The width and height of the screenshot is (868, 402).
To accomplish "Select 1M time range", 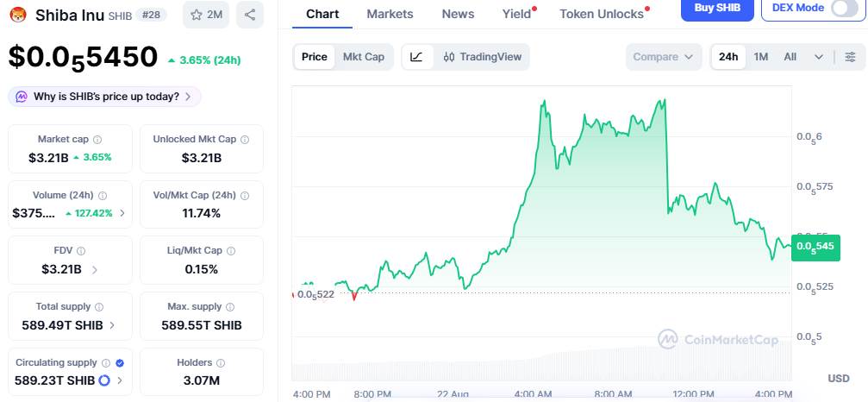I will click(761, 56).
